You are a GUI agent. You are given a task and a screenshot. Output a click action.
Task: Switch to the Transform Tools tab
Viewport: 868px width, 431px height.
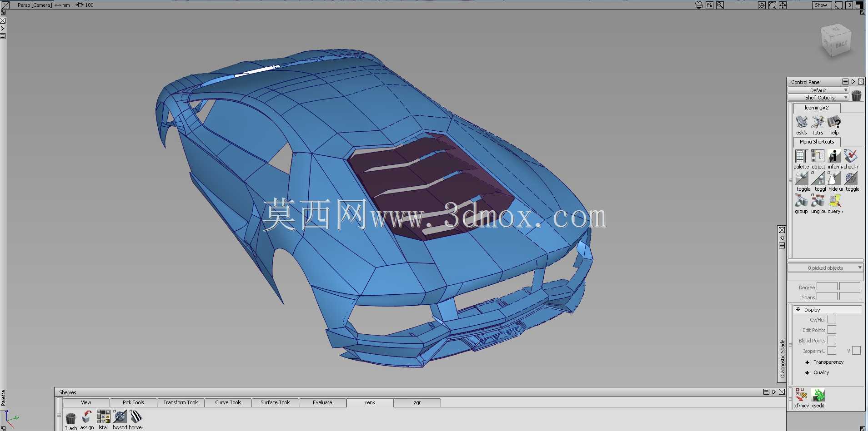pos(181,402)
